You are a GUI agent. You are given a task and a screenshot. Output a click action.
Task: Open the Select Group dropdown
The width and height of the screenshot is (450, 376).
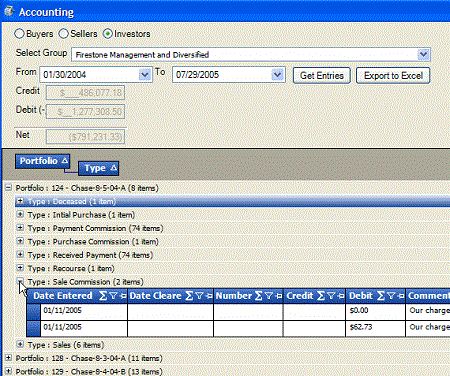(423, 54)
